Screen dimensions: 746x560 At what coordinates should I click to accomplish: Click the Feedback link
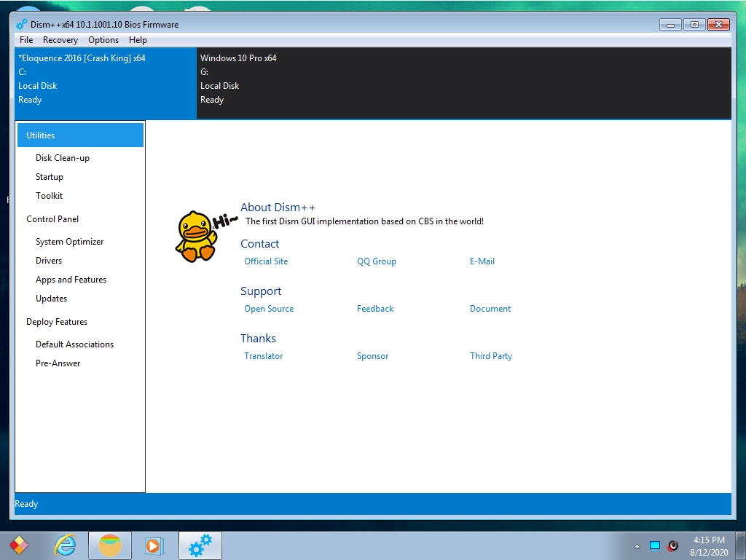(375, 309)
